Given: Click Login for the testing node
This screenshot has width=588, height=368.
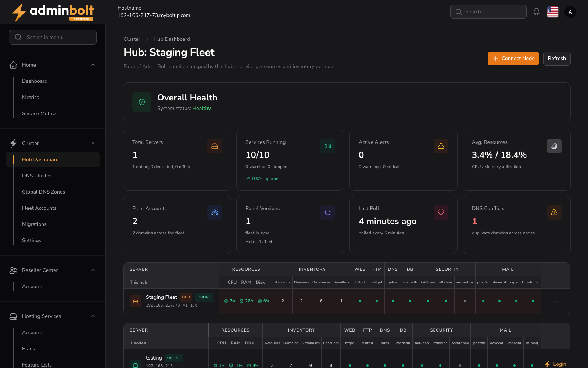Looking at the screenshot, I should click(555, 364).
